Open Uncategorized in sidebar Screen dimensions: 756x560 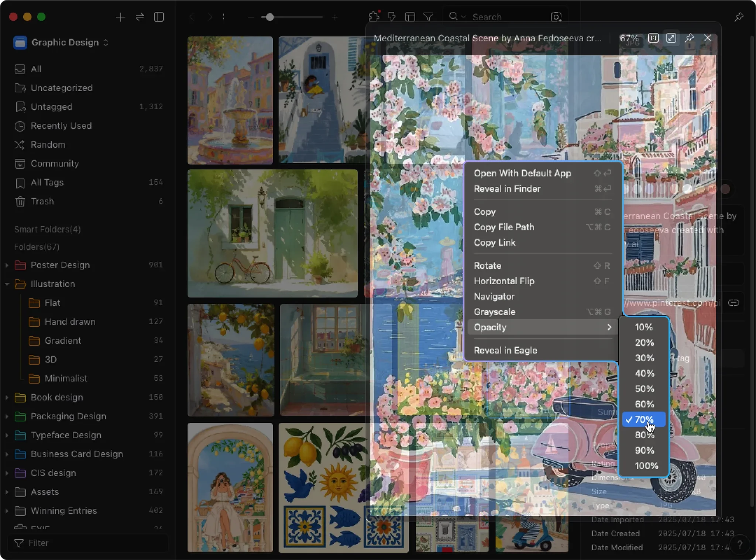(89, 88)
